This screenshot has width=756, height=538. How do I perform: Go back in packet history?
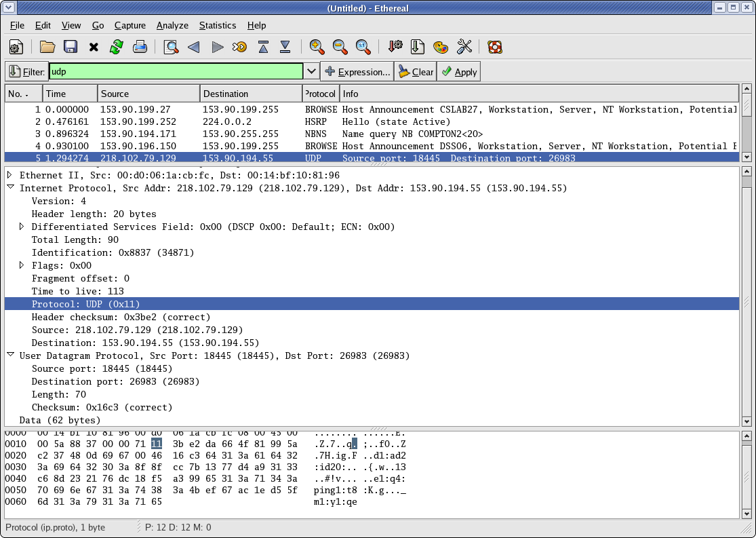point(194,47)
